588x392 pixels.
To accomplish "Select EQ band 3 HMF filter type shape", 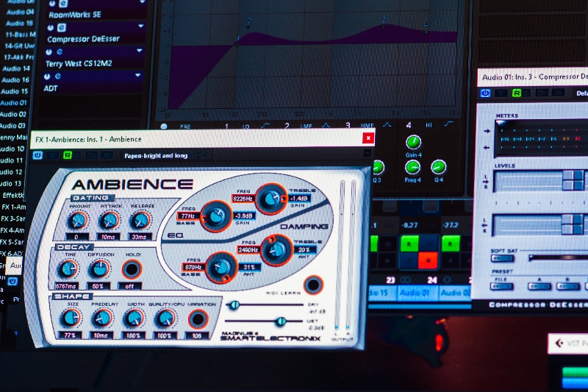I will [x=387, y=124].
